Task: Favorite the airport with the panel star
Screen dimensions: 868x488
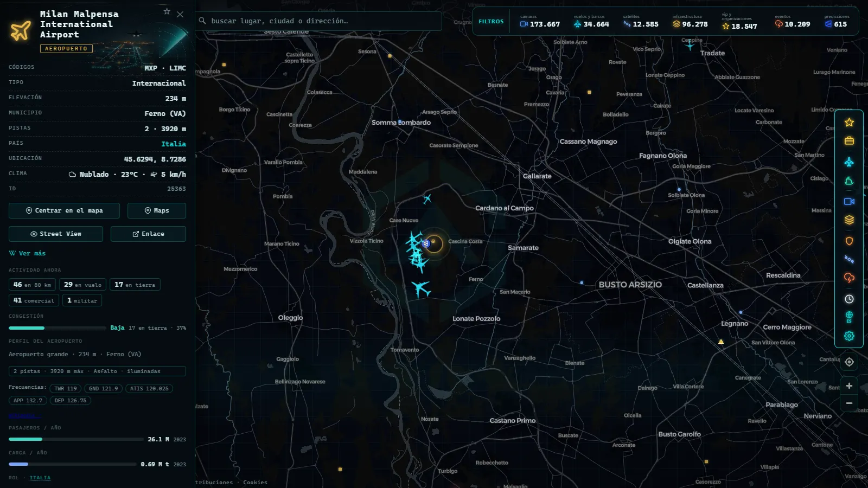Action: pos(167,11)
